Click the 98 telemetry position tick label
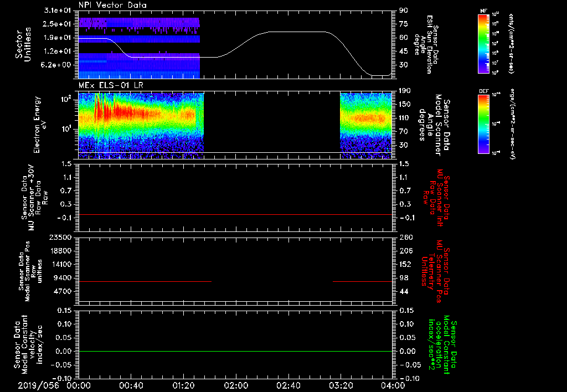Image resolution: width=567 pixels, height=392 pixels. [x=404, y=278]
